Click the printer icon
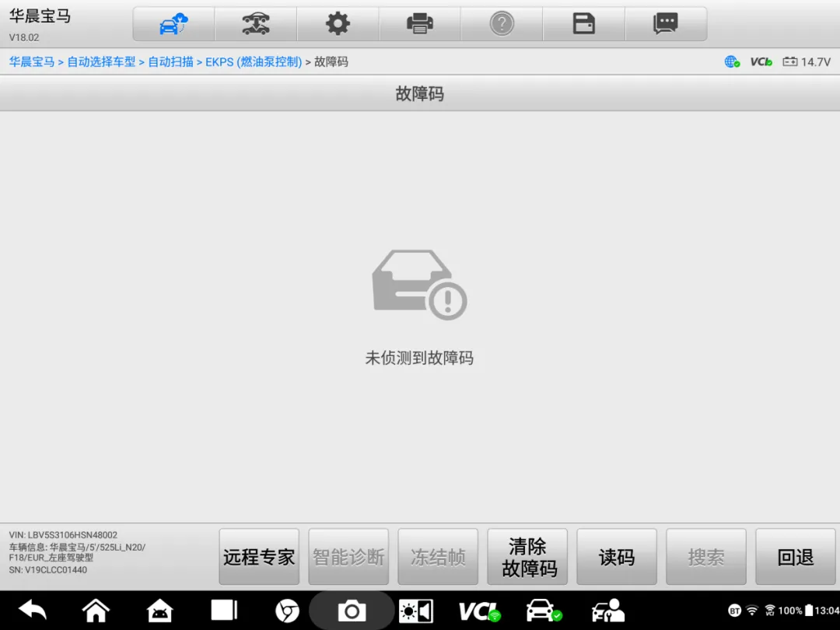This screenshot has height=630, width=840. pos(420,24)
